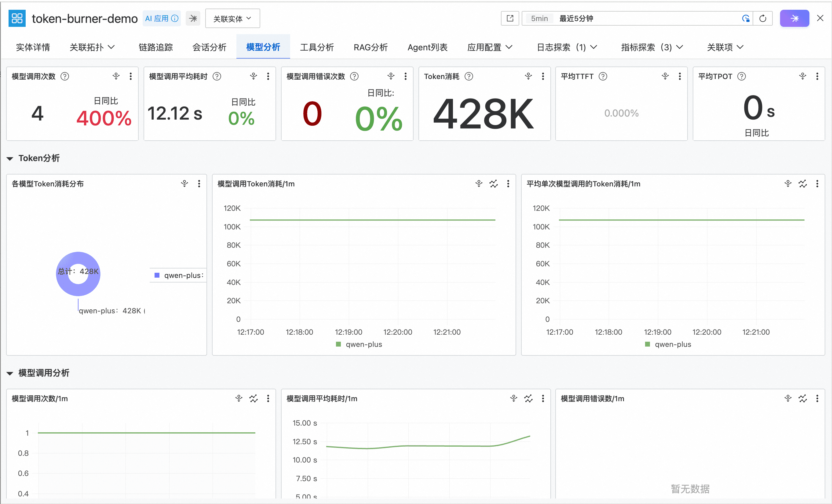Click the refresh icon beside the time range
Image resolution: width=832 pixels, height=504 pixels.
[x=762, y=19]
